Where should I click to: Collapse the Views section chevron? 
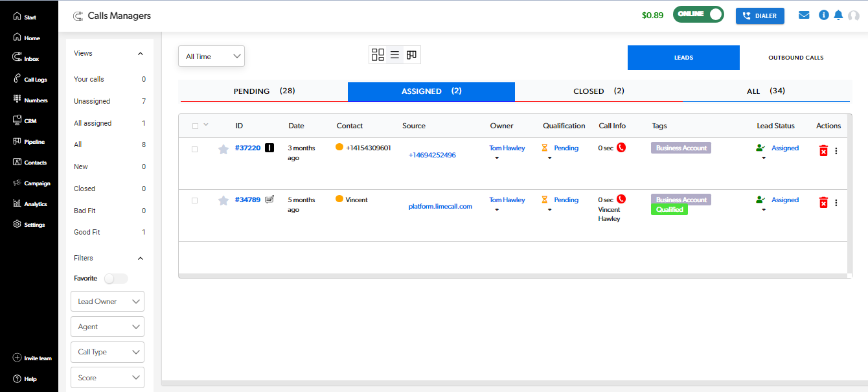(141, 54)
